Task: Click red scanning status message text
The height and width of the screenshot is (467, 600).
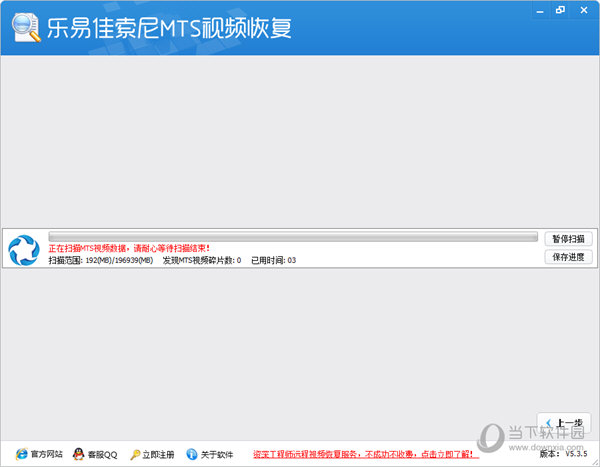Action: coord(129,248)
